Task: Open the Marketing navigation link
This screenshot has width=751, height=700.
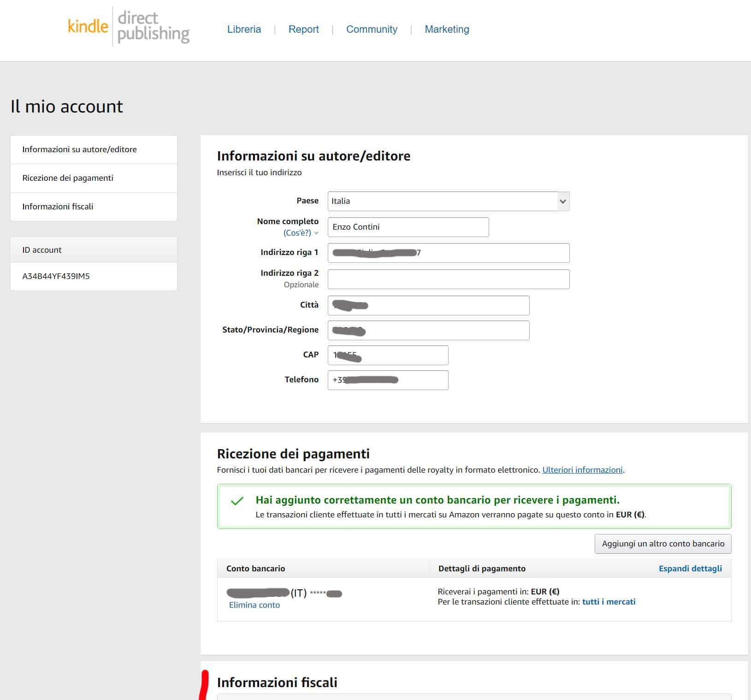Action: pos(446,29)
